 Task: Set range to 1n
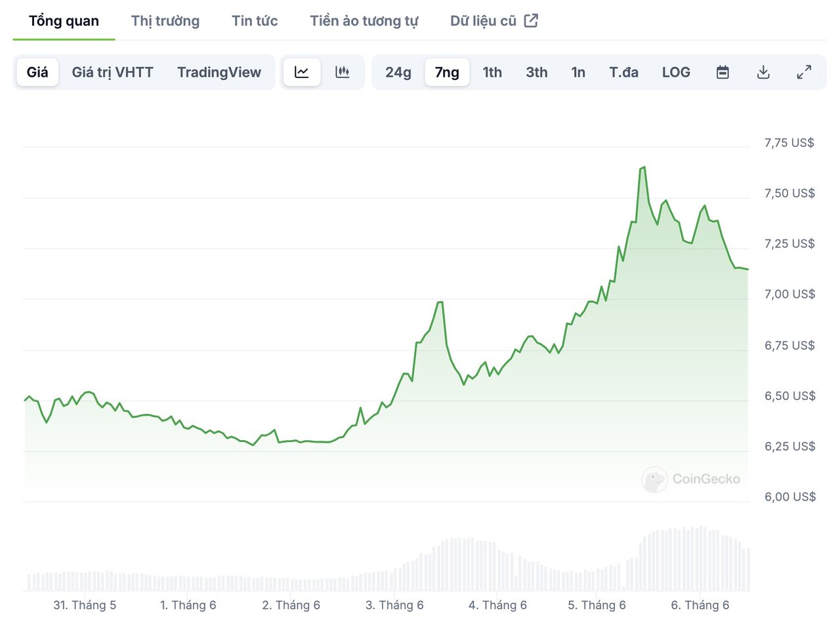pyautogui.click(x=578, y=72)
